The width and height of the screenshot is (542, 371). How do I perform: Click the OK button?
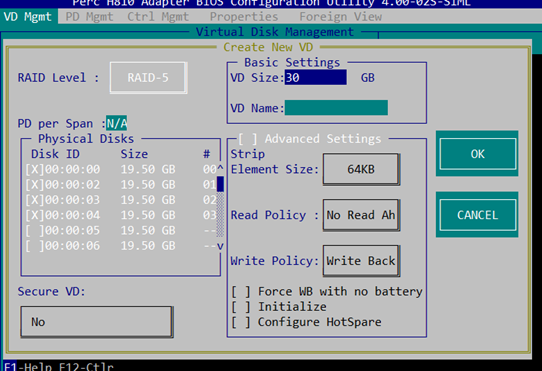point(477,154)
